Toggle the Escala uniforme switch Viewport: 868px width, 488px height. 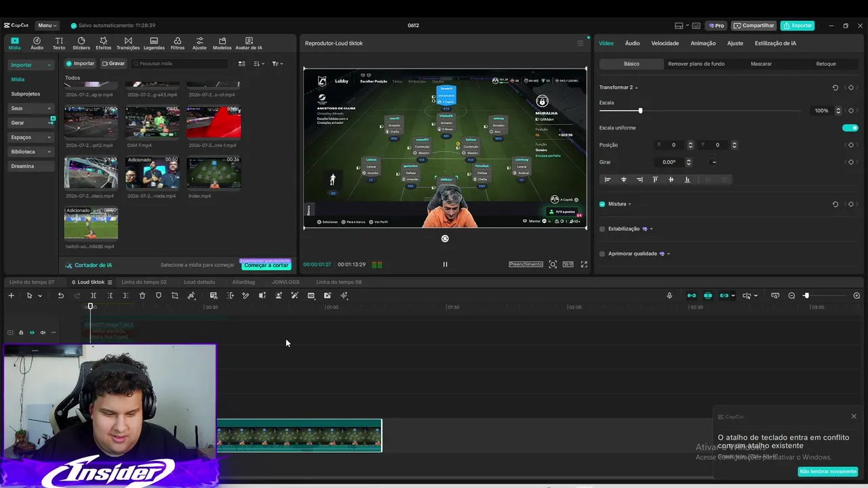coord(850,127)
